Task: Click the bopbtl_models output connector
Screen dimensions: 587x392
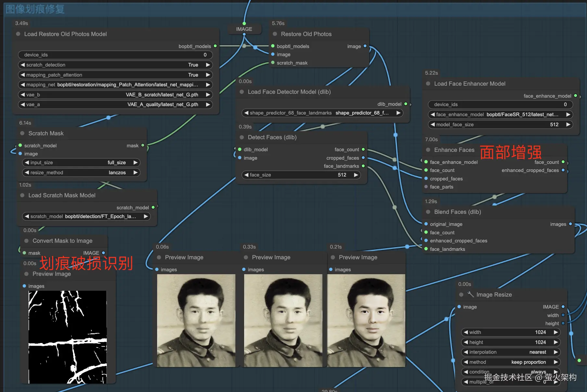Action: 215,46
